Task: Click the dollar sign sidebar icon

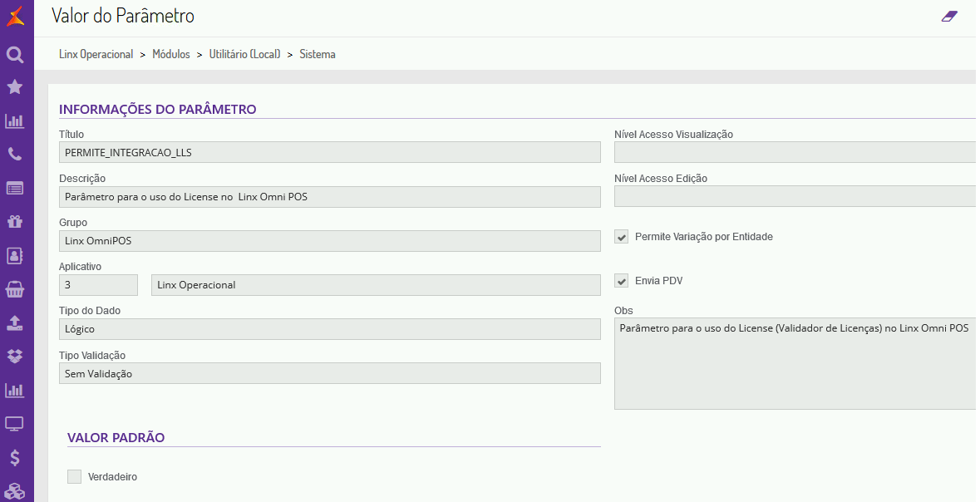Action: [15, 458]
